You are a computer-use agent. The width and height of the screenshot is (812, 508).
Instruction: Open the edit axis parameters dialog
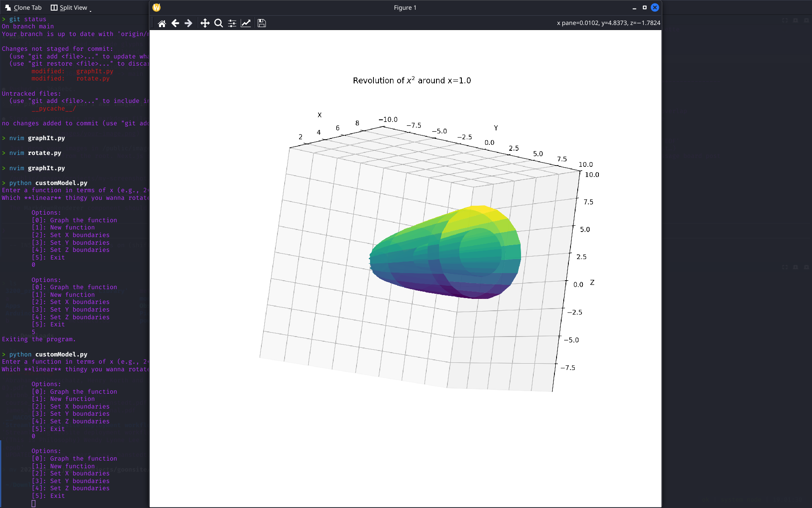click(x=246, y=23)
